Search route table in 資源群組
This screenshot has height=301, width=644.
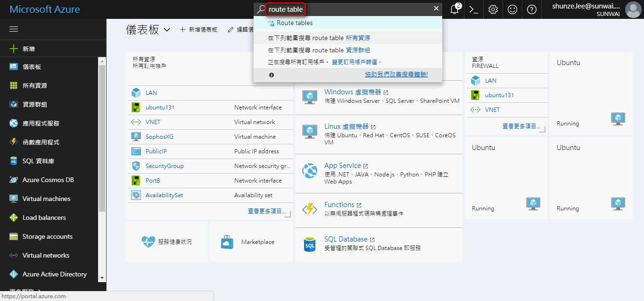348,50
